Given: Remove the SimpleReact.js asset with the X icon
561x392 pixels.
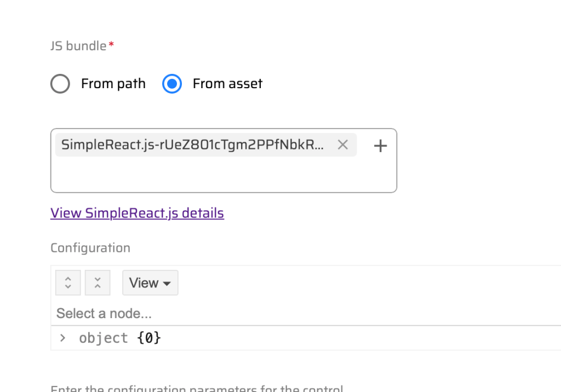Looking at the screenshot, I should coord(343,145).
